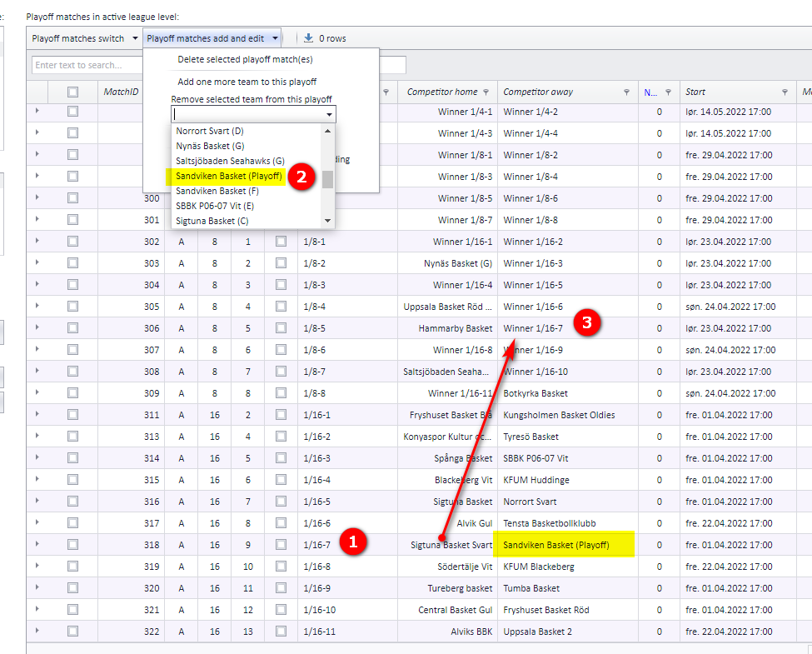Select Add one more team to this playoff

(x=247, y=82)
